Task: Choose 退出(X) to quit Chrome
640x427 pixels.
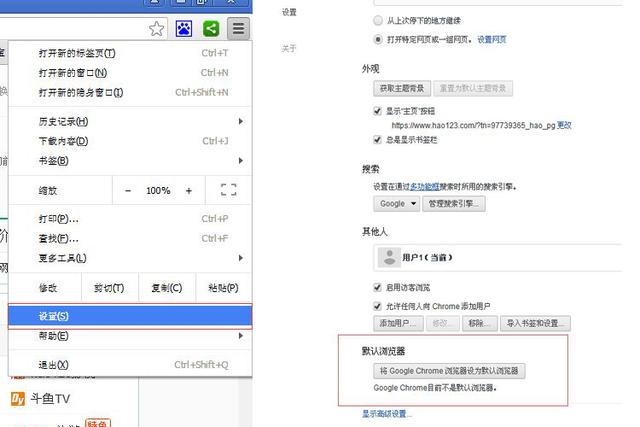Action: pos(130,365)
